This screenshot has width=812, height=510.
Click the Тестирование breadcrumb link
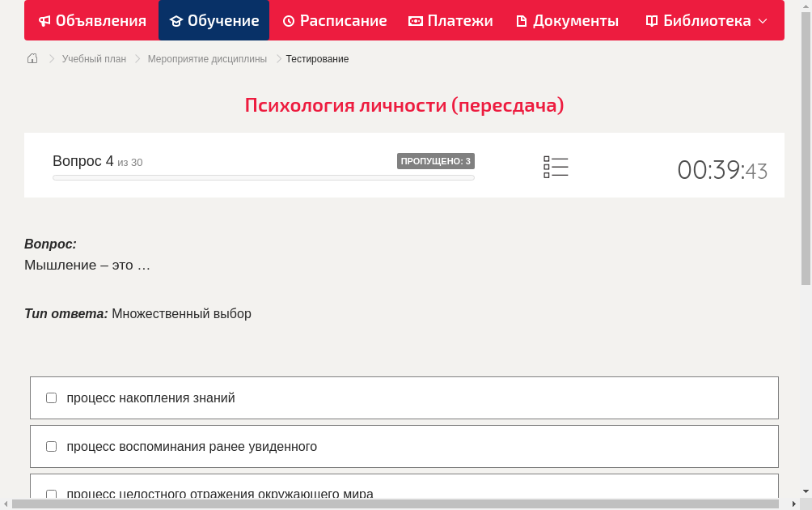(x=316, y=58)
